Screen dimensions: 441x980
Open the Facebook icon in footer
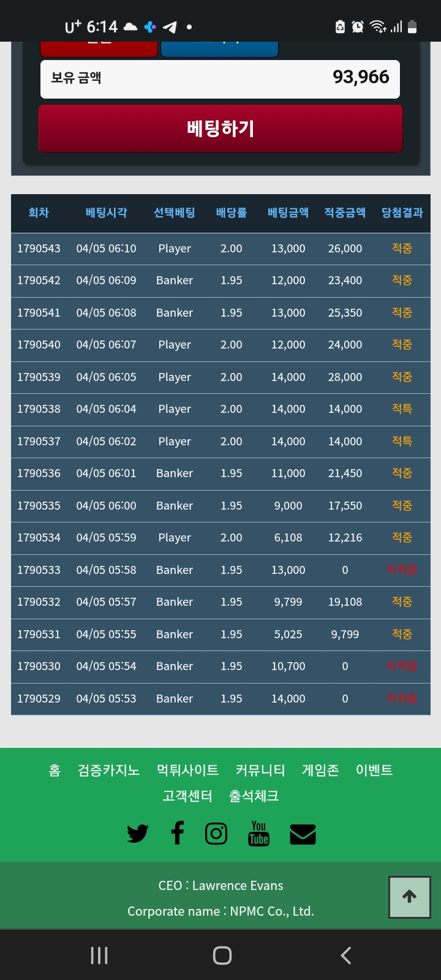178,833
